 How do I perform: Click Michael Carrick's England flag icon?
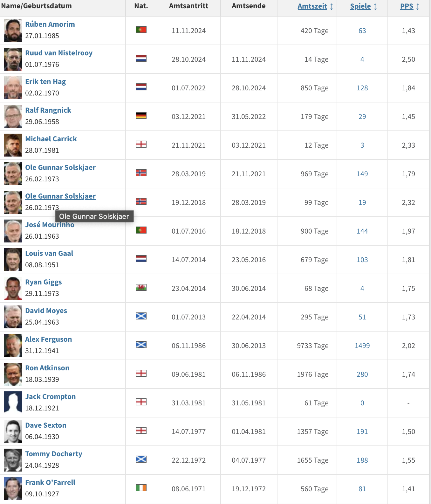click(x=141, y=144)
